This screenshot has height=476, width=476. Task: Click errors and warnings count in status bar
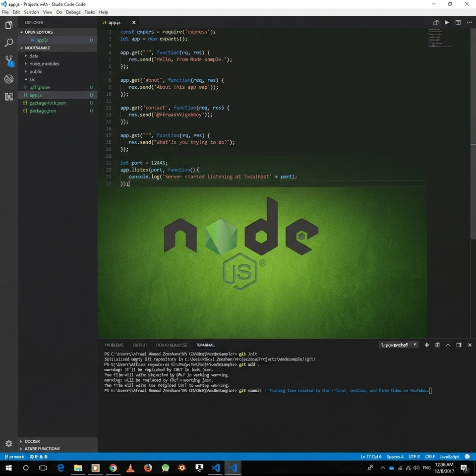(38, 457)
